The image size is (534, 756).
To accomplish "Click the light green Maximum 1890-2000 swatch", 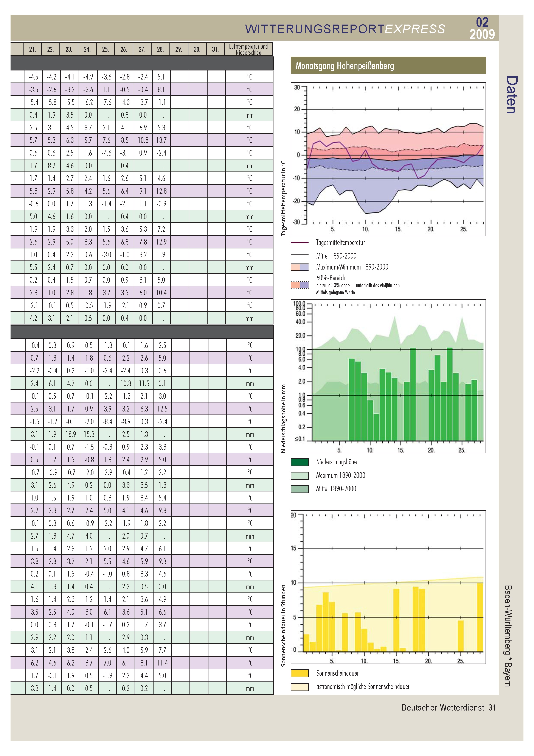I will click(300, 475).
